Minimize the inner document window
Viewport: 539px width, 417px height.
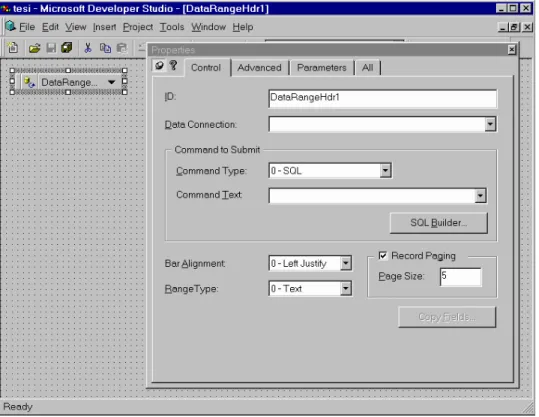(x=503, y=27)
